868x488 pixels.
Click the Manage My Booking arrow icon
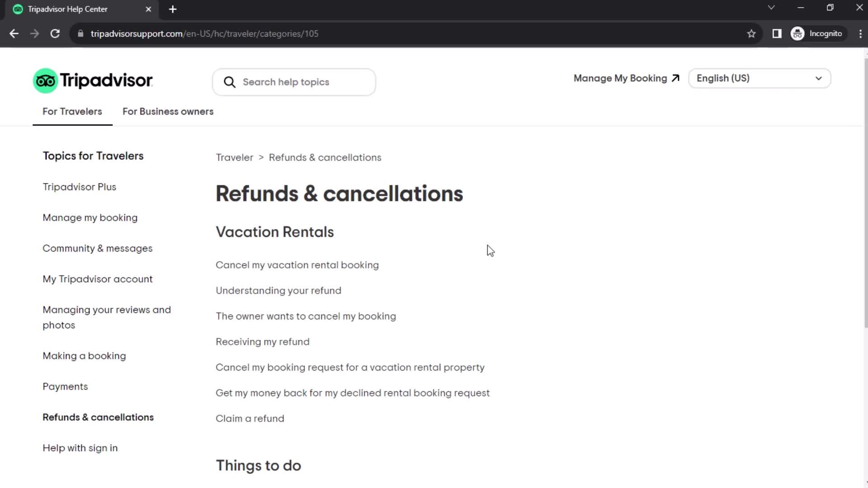(x=676, y=78)
